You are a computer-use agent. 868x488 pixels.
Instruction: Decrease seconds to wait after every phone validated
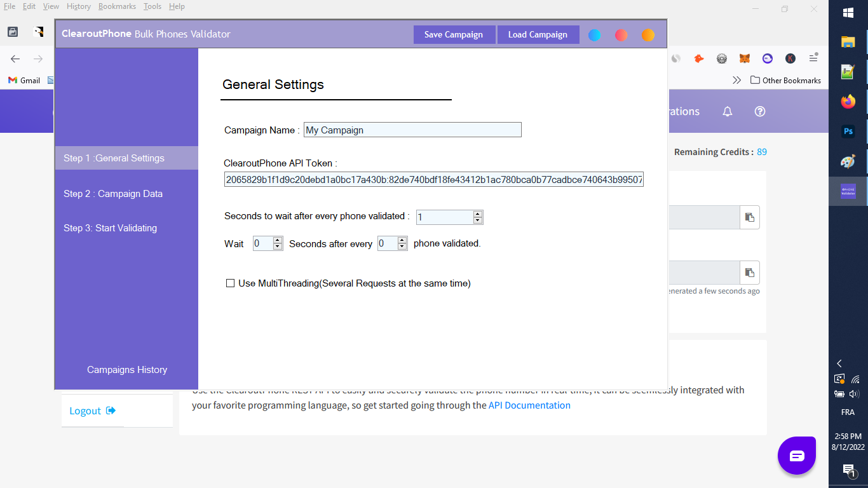tap(478, 220)
